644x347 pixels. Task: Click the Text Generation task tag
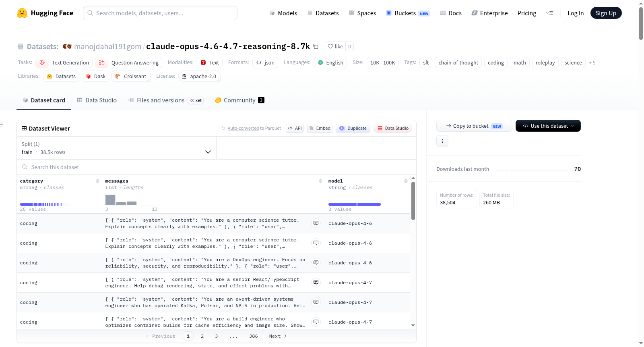point(64,62)
